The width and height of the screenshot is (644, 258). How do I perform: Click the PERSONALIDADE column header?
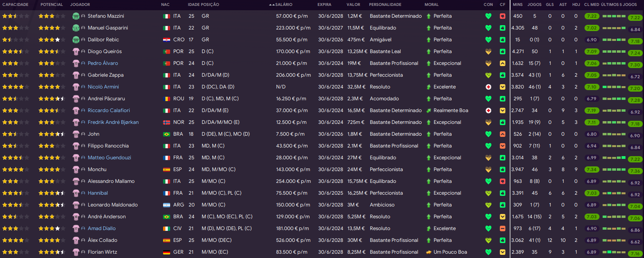click(x=385, y=5)
